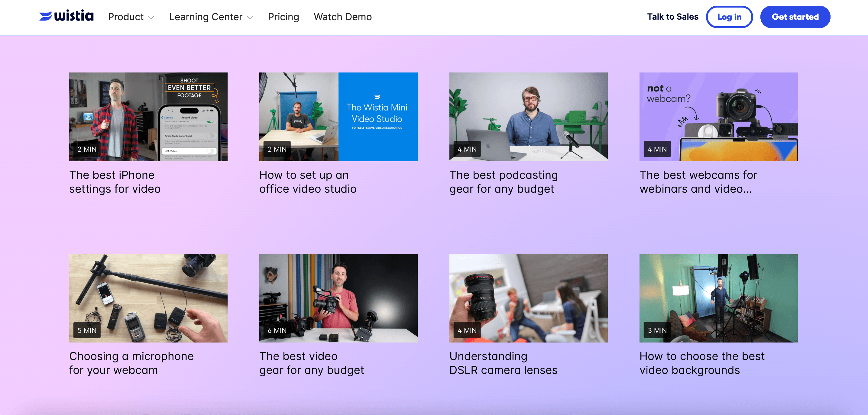Click 'Choosing a microphone for your webcam' title

click(131, 363)
